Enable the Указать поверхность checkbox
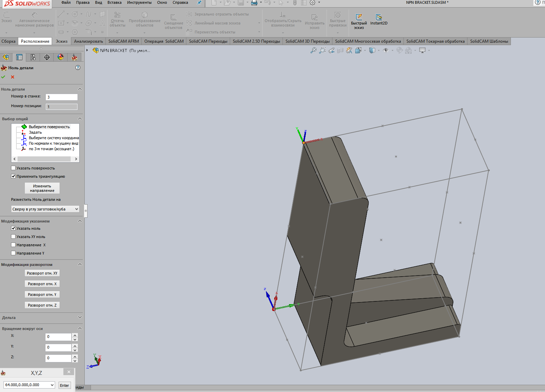Image resolution: width=545 pixels, height=392 pixels. coord(13,168)
